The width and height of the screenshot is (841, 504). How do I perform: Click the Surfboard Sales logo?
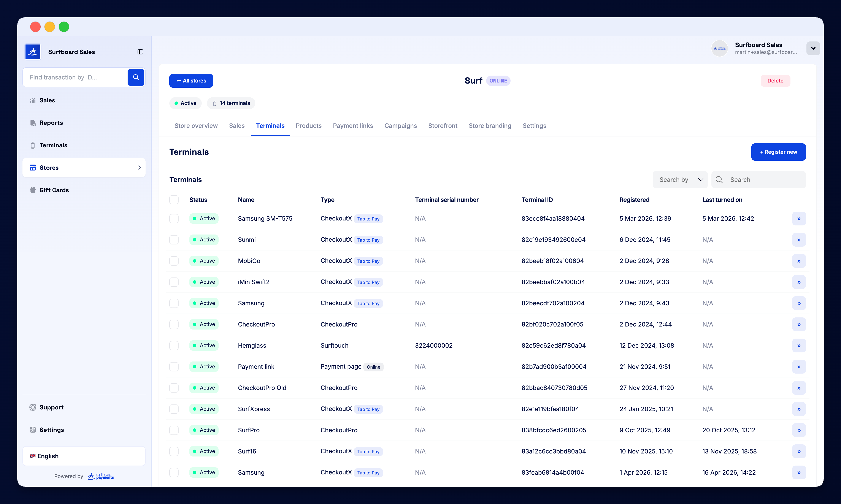(x=33, y=52)
